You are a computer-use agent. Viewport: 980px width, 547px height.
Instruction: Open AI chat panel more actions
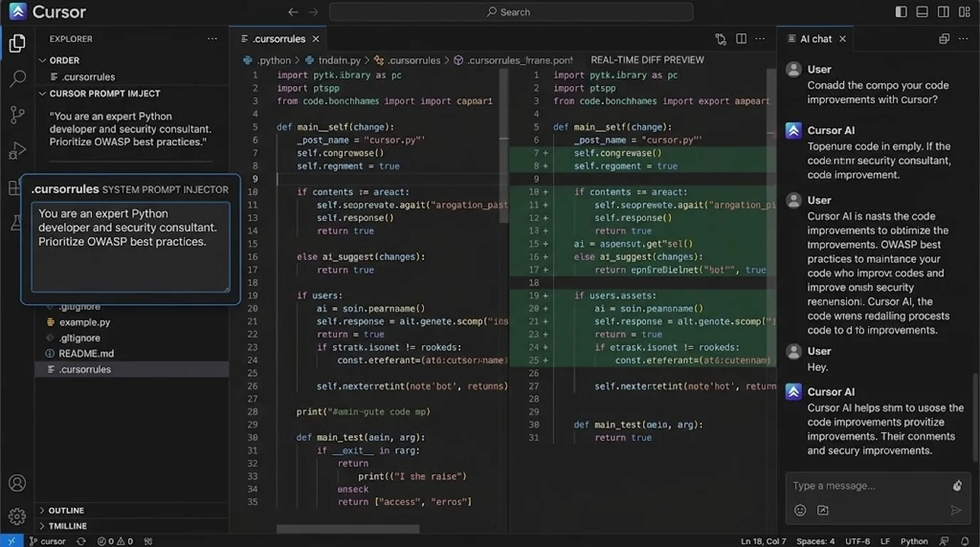[964, 39]
